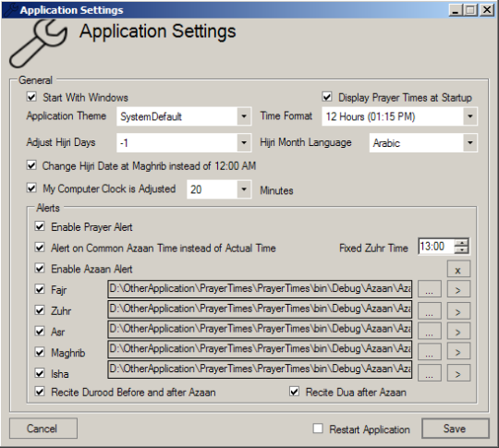Decrease Fixed Zuhr Time with down arrow
Viewport: 499px width, 448px height.
(x=461, y=250)
